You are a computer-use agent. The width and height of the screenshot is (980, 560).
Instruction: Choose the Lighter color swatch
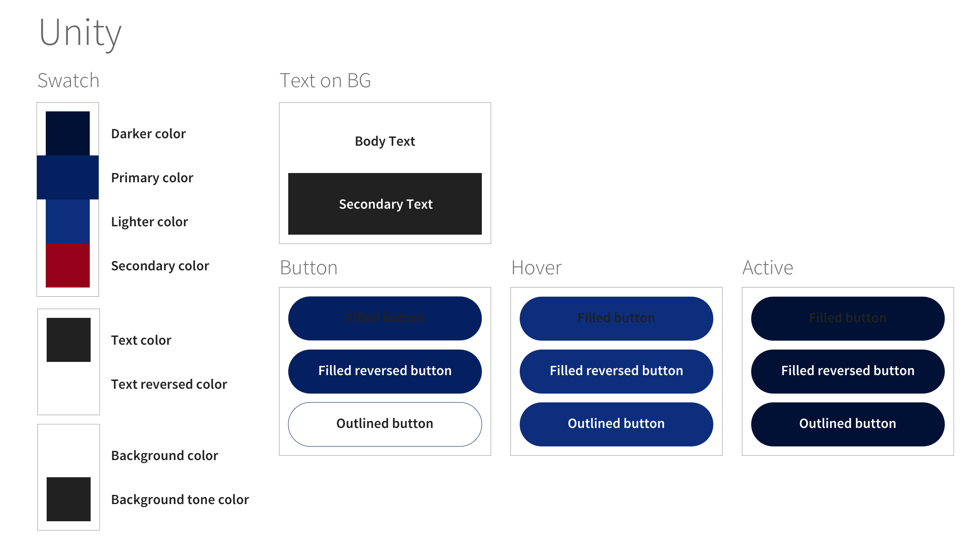(x=68, y=221)
